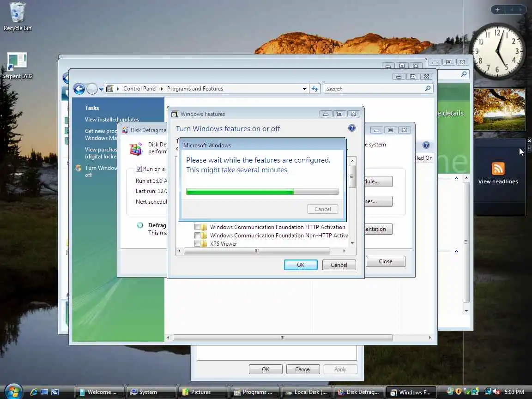Open the Windows Start orb
The height and width of the screenshot is (399, 532).
[13, 392]
